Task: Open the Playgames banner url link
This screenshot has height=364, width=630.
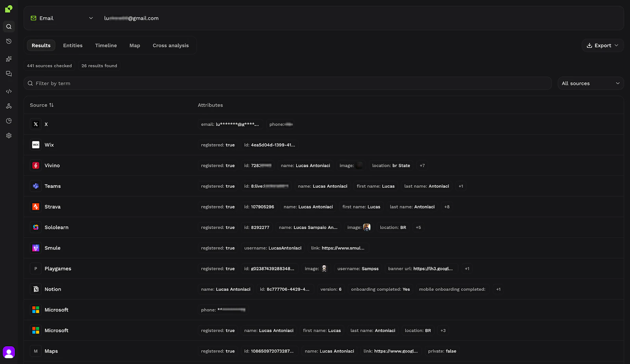Action: click(421, 269)
